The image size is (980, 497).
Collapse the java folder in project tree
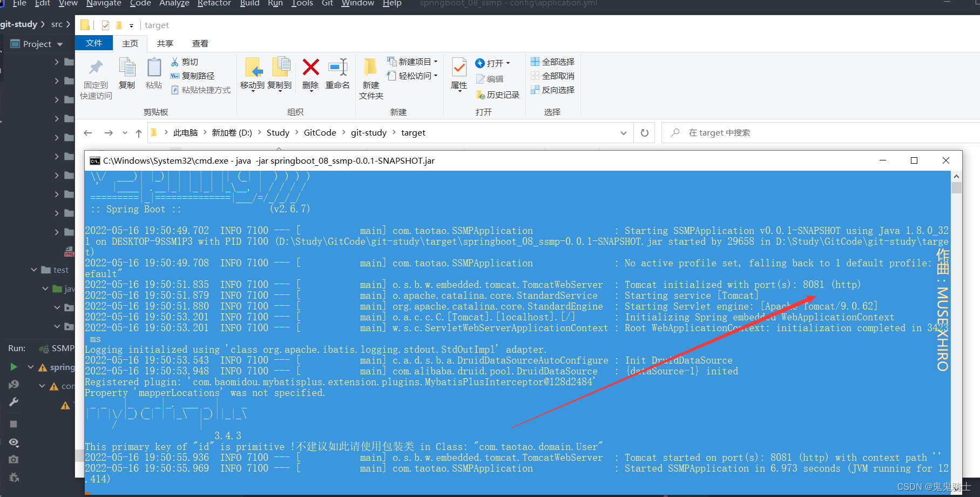(x=46, y=289)
